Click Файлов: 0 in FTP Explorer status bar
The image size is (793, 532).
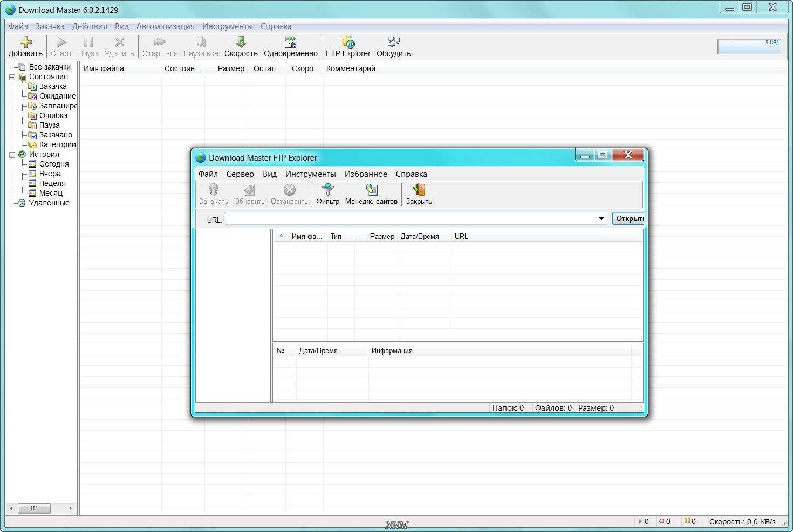pyautogui.click(x=553, y=408)
